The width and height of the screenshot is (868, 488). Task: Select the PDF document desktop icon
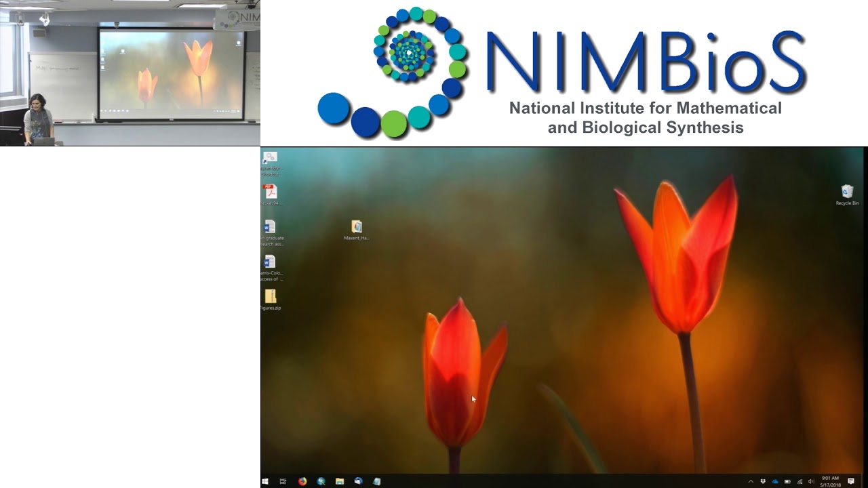[x=271, y=195]
